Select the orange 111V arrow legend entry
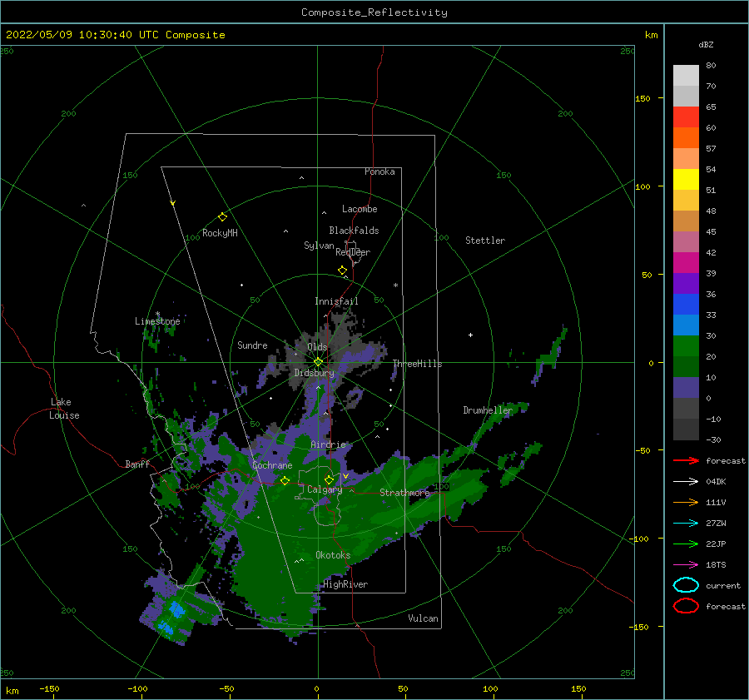749x700 pixels. [x=686, y=502]
